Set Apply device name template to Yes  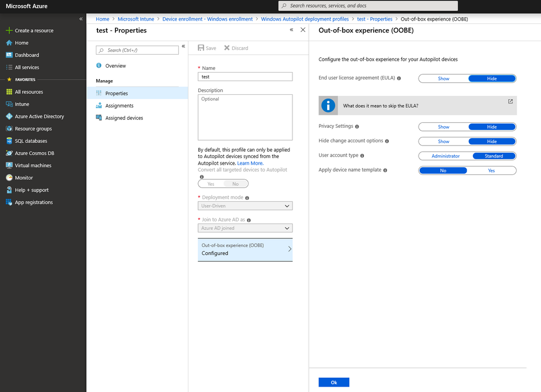(x=491, y=171)
